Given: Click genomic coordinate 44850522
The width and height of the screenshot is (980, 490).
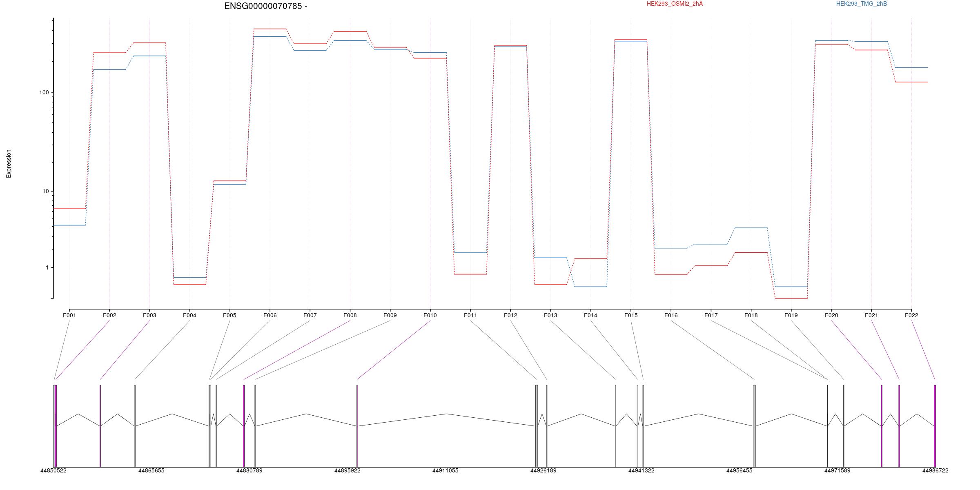Looking at the screenshot, I should pyautogui.click(x=53, y=470).
